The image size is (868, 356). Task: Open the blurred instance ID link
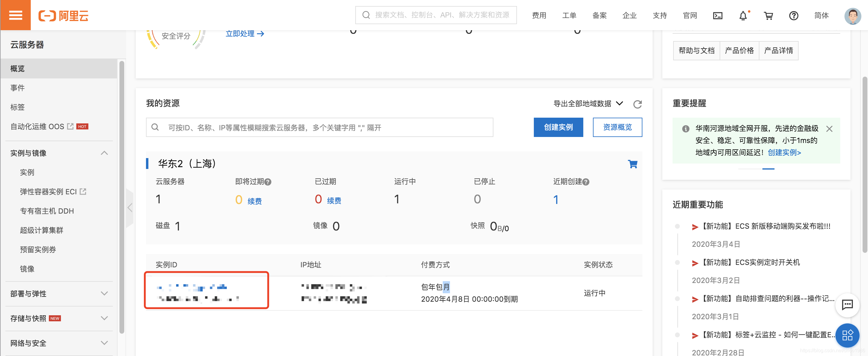pyautogui.click(x=192, y=288)
